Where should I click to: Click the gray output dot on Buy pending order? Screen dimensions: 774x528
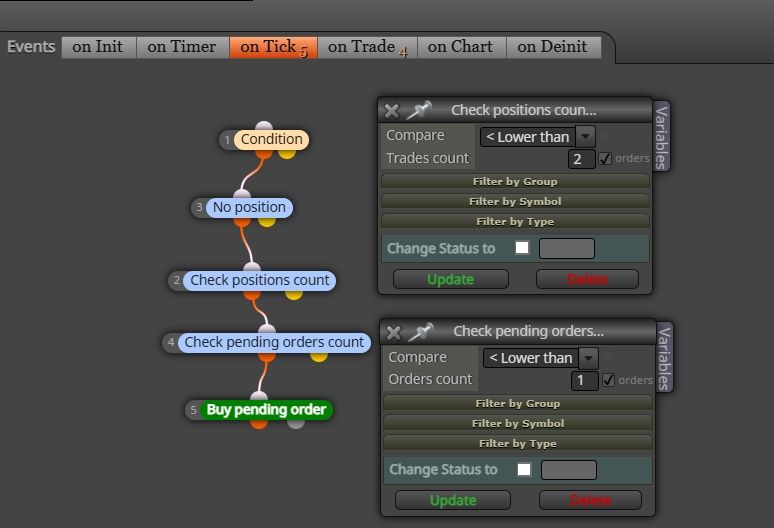296,423
